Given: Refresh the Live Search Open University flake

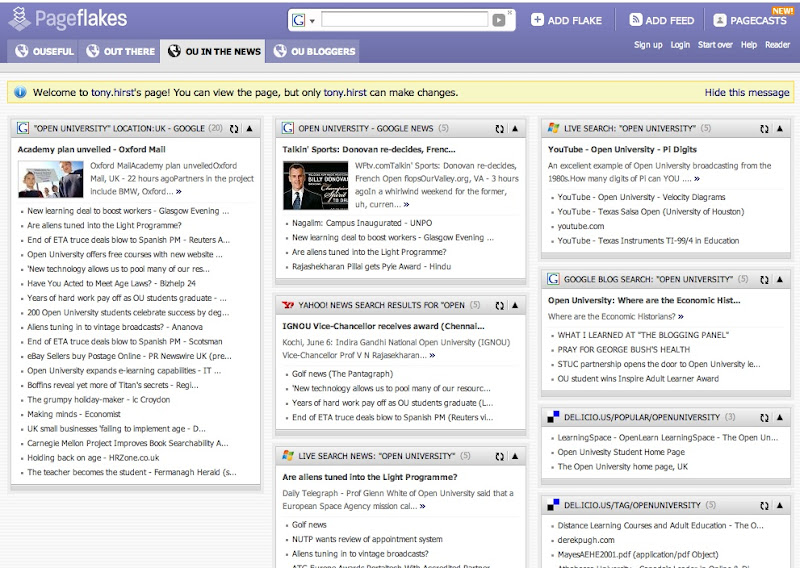Looking at the screenshot, I should coord(764,129).
